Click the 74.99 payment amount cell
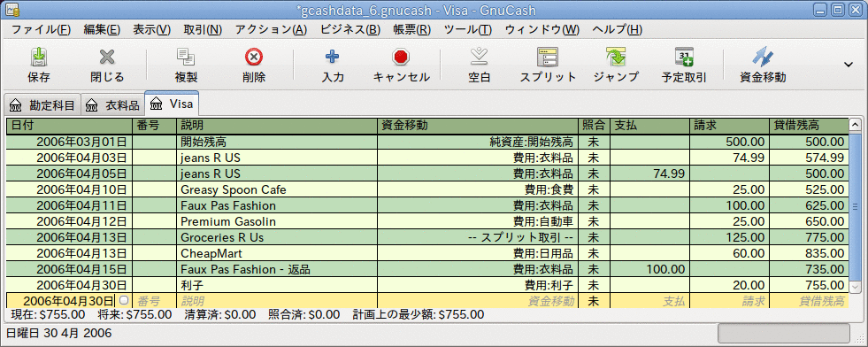 tap(649, 173)
